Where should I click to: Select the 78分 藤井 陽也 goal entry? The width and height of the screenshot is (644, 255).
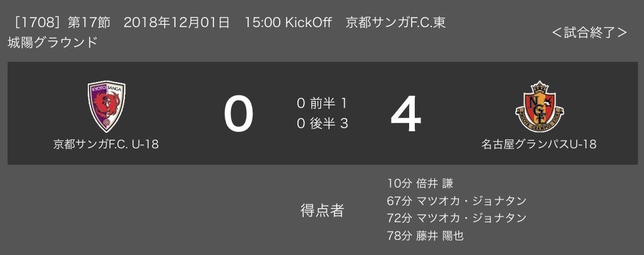coord(425,236)
